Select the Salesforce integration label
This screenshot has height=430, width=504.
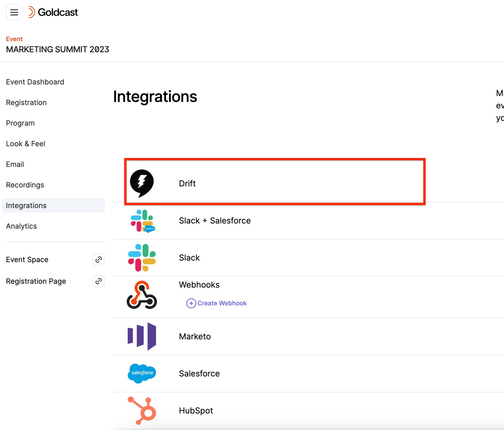(x=199, y=373)
